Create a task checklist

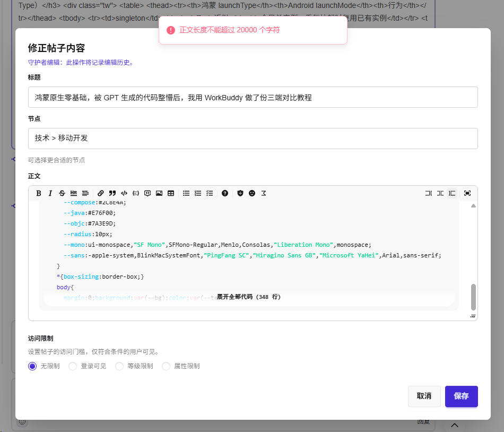(210, 193)
